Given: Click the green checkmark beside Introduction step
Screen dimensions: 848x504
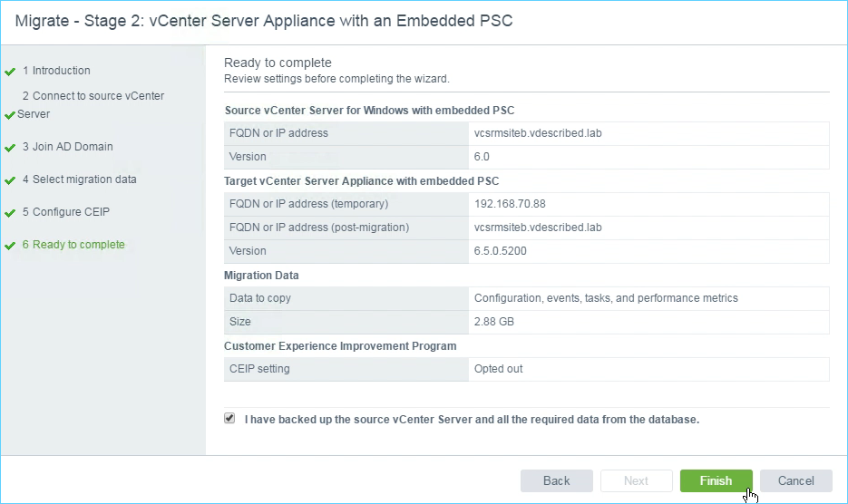Looking at the screenshot, I should coord(10,72).
